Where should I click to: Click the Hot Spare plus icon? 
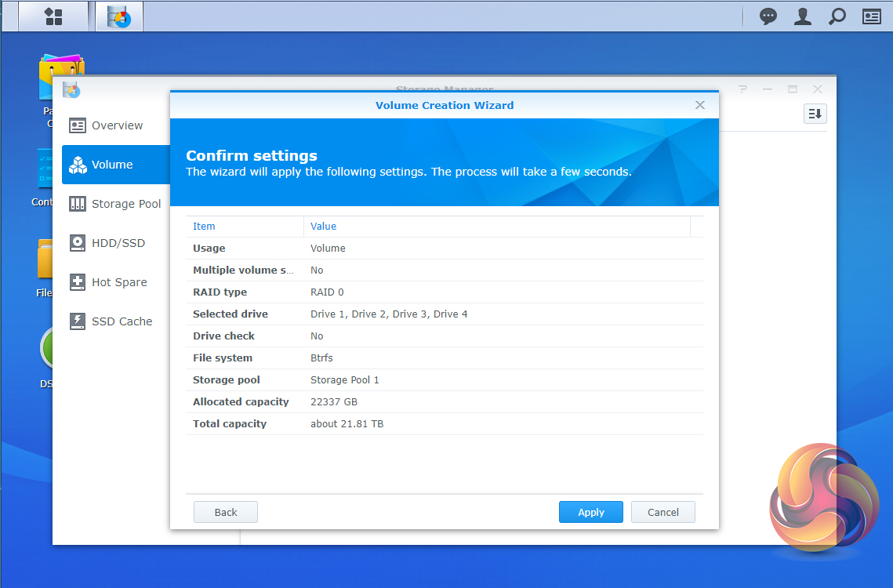78,282
